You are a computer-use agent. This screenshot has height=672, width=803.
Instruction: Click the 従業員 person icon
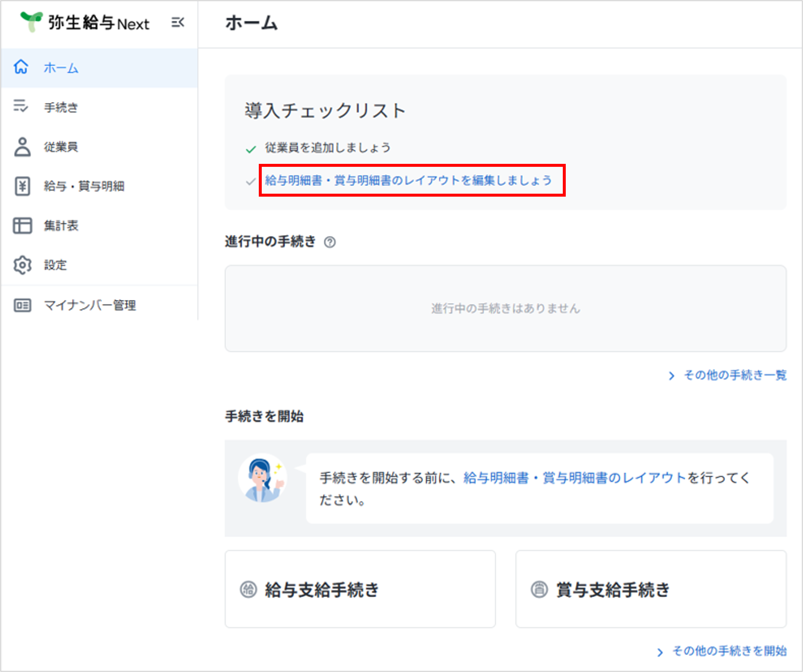click(x=22, y=147)
